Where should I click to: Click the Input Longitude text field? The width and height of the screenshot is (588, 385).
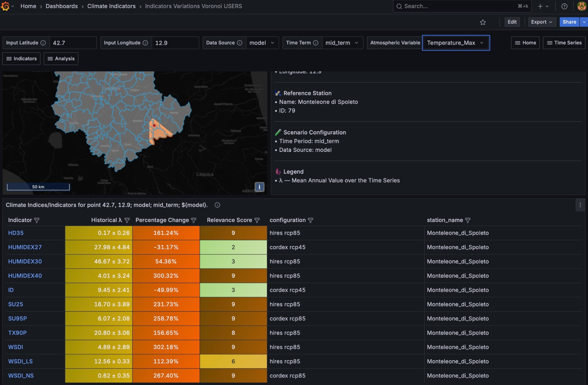point(175,43)
